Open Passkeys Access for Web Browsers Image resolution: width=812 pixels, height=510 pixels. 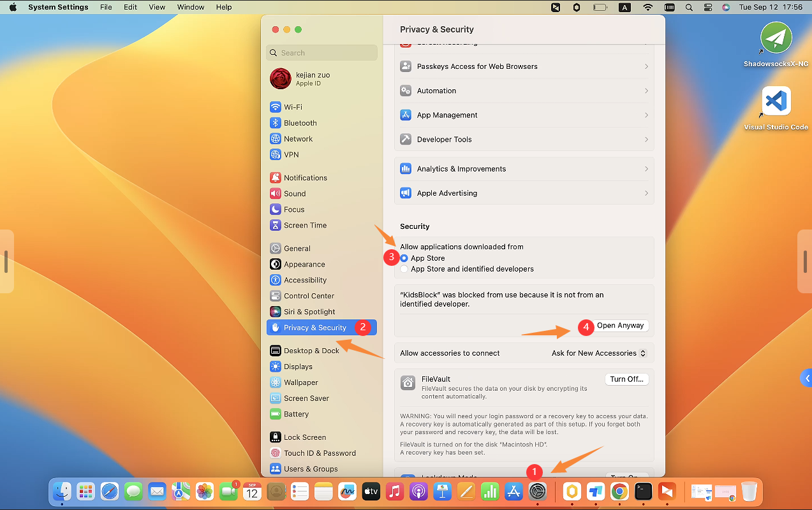click(x=524, y=66)
